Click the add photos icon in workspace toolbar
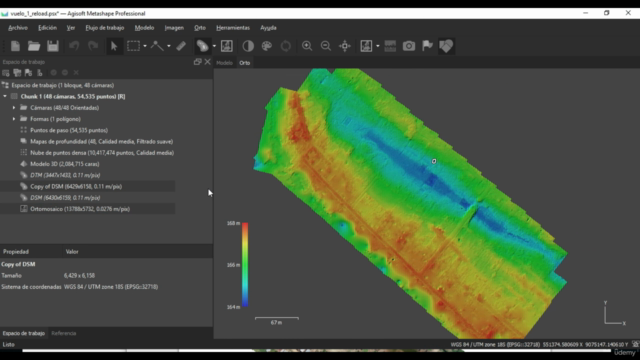This screenshot has height=360, width=640. (17, 73)
